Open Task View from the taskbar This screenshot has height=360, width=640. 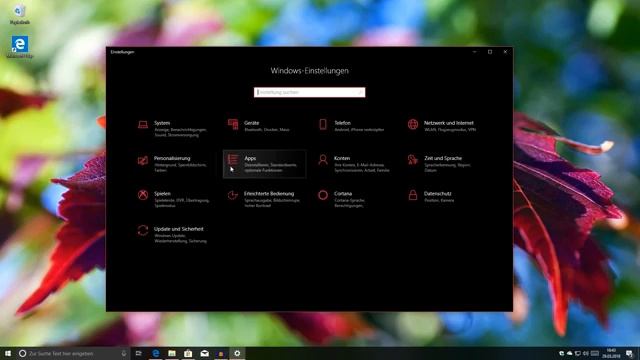tap(139, 353)
